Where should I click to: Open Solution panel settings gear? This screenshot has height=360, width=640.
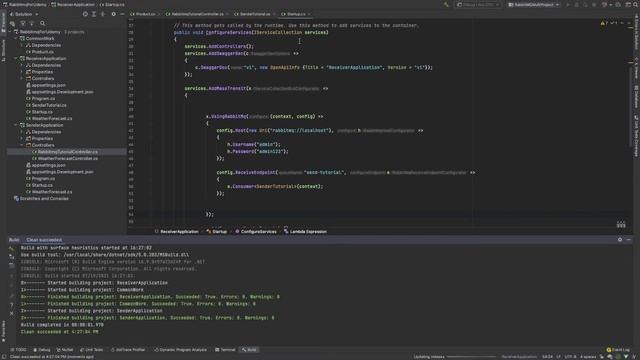pos(113,14)
